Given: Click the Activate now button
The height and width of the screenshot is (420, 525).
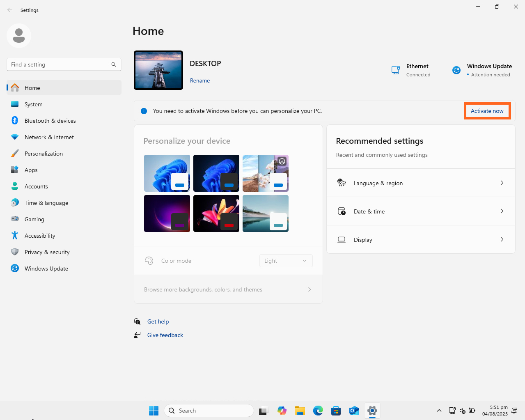Looking at the screenshot, I should (x=487, y=111).
